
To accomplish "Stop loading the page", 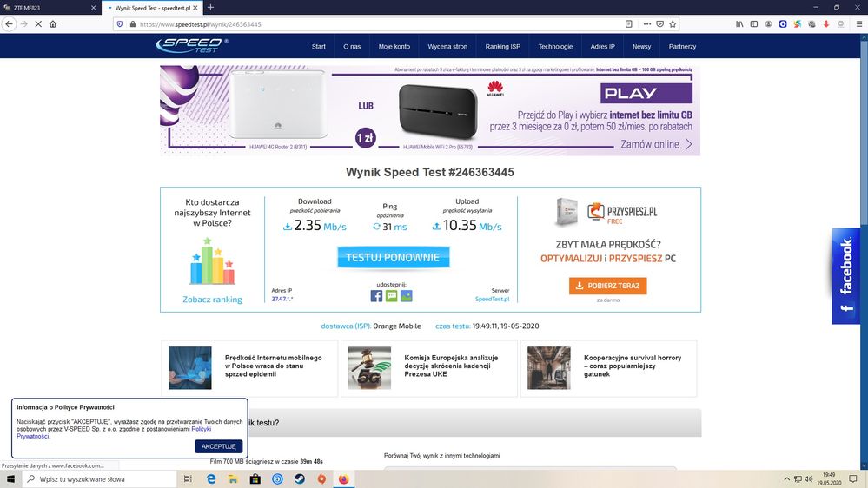I will pyautogui.click(x=38, y=24).
